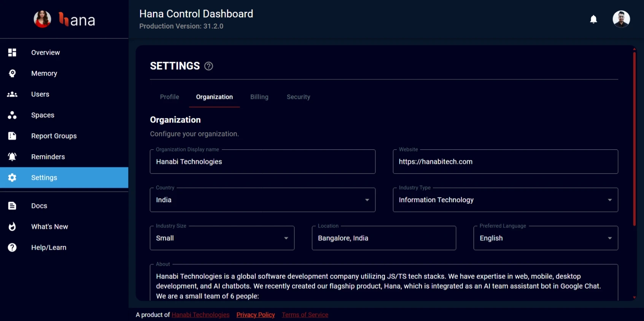The image size is (644, 321).
Task: Expand the Country dropdown
Action: [x=262, y=200]
